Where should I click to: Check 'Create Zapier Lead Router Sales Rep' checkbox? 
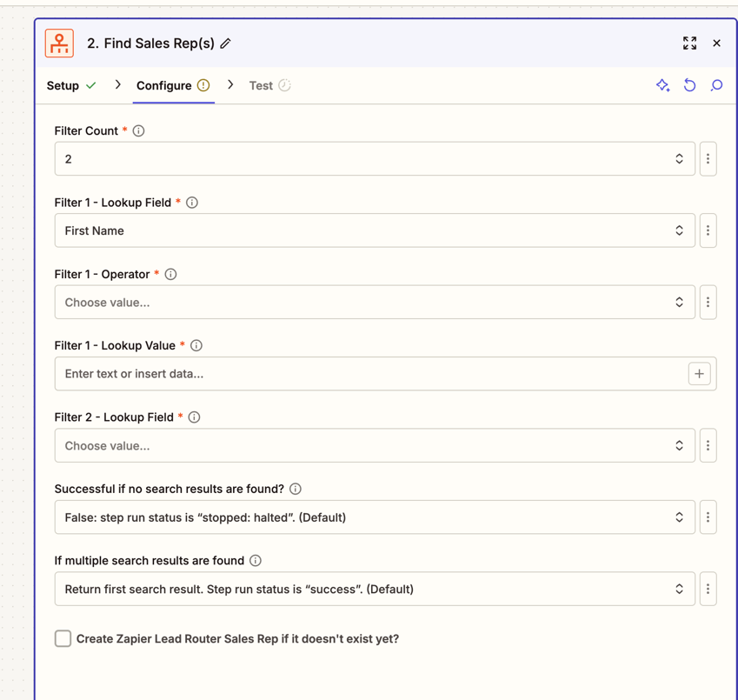click(x=63, y=638)
